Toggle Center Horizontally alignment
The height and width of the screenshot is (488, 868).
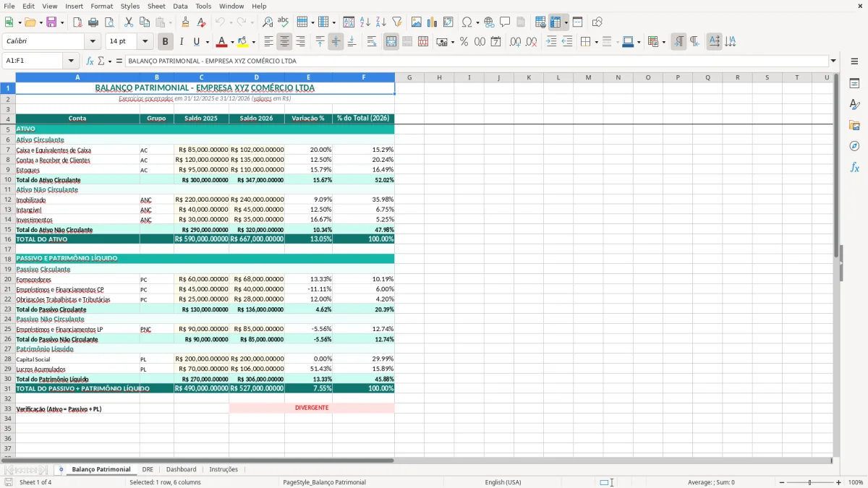coord(284,42)
